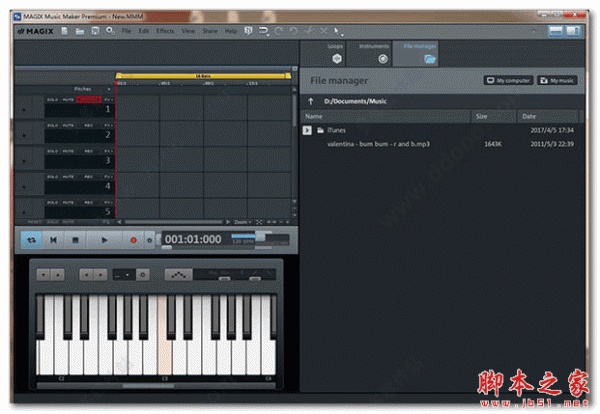Open the Edit menu

click(144, 31)
